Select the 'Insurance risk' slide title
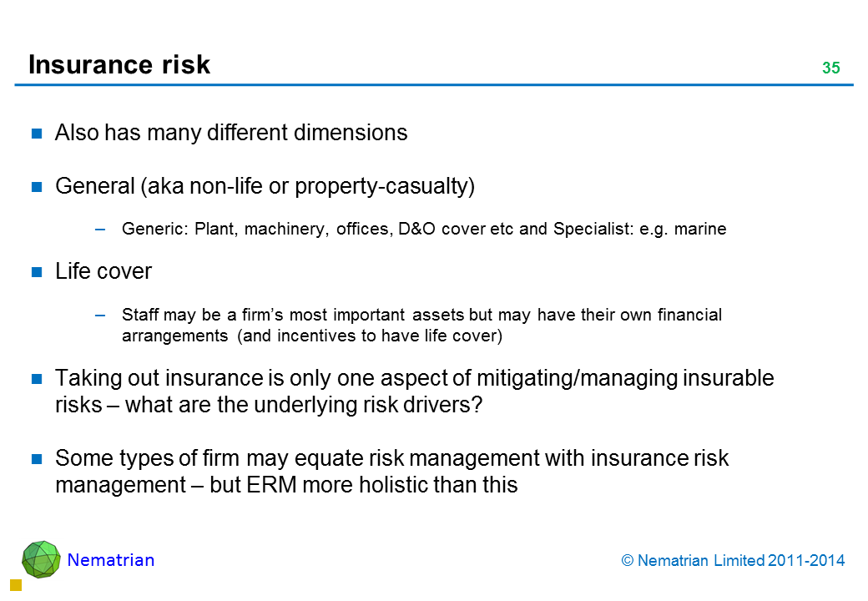Screen dimensions: 868x601 pyautogui.click(x=119, y=65)
